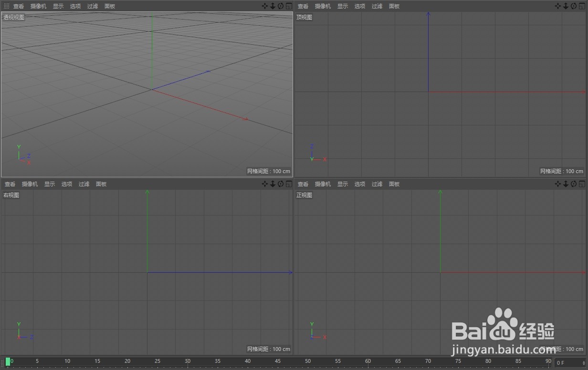The image size is (588, 370).
Task: Open 显示 menu in right view (右视图)
Action: 50,184
